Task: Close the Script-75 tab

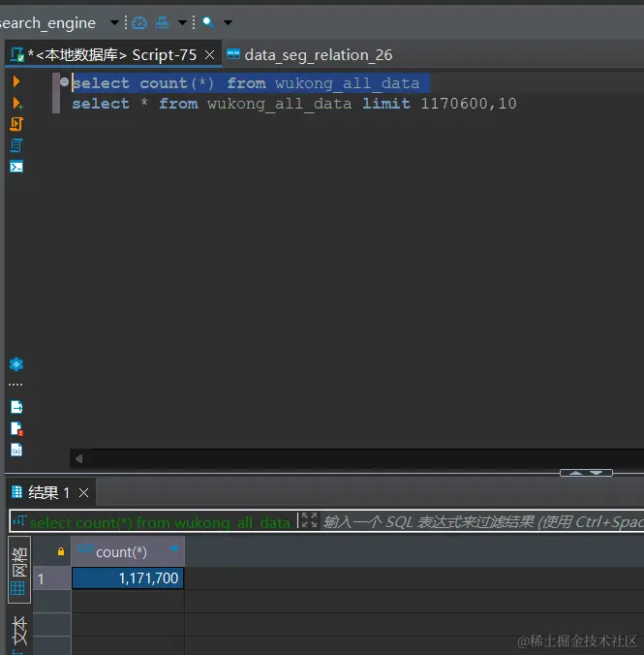Action: [x=209, y=54]
